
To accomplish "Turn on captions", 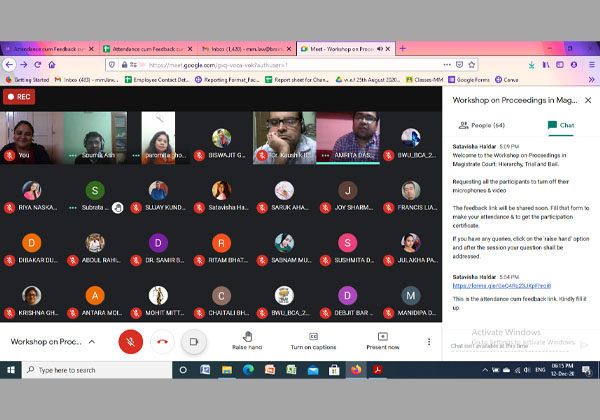I will tap(314, 339).
